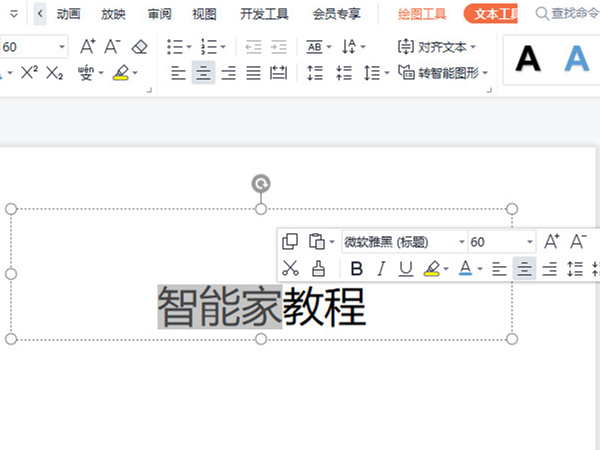Image resolution: width=600 pixels, height=450 pixels.
Task: Toggle bold in the floating toolbar
Action: pyautogui.click(x=357, y=268)
